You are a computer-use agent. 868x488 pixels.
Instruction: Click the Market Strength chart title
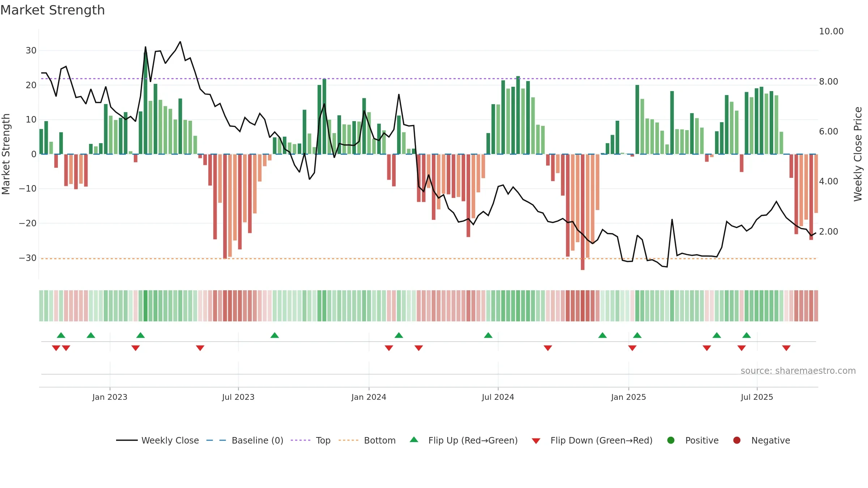coord(52,10)
